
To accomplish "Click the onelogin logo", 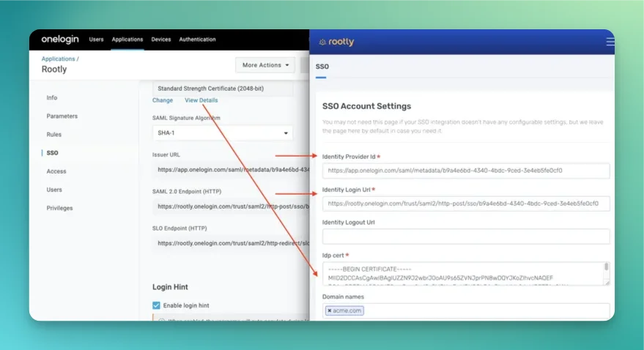I will [60, 40].
